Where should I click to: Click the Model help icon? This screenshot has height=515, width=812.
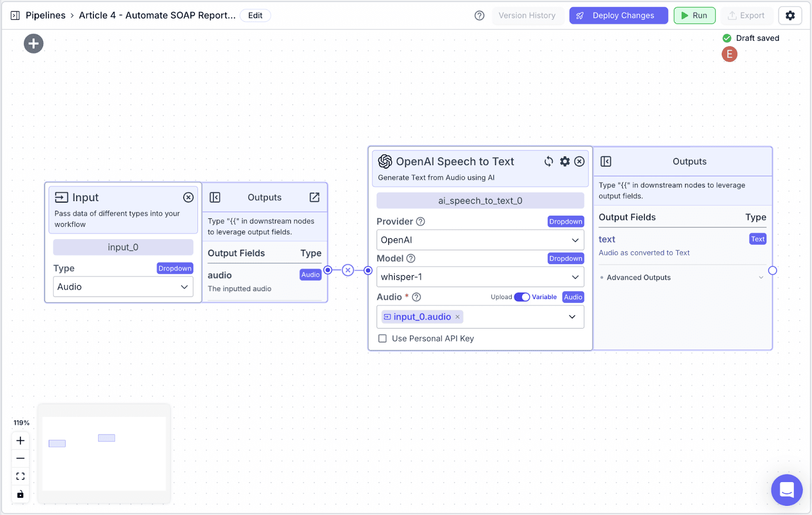tap(411, 259)
